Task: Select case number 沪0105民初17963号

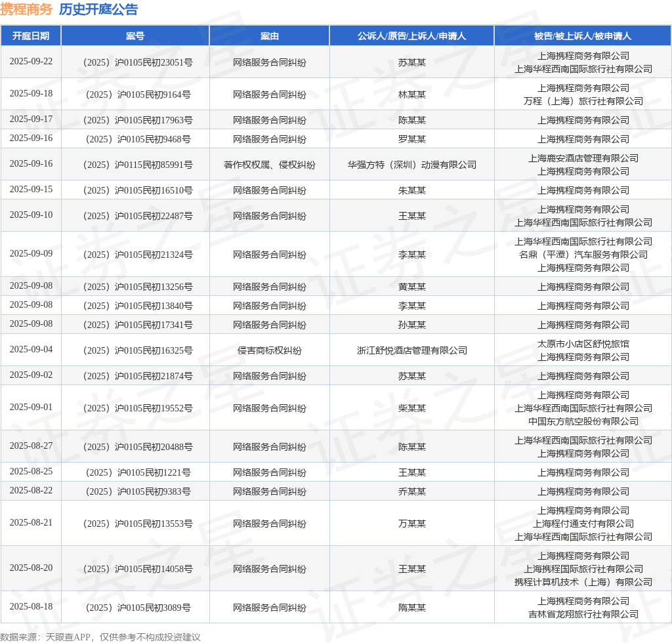Action: point(138,120)
